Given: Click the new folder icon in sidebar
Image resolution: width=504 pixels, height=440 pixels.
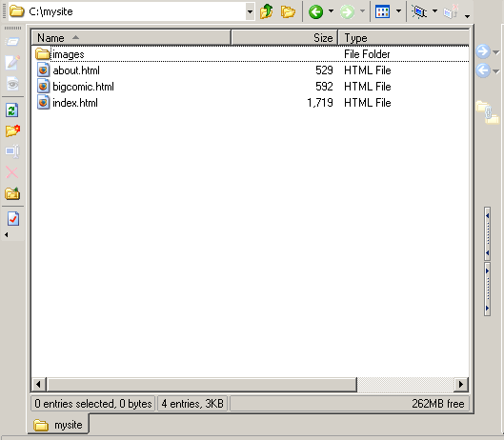Looking at the screenshot, I should tap(12, 130).
